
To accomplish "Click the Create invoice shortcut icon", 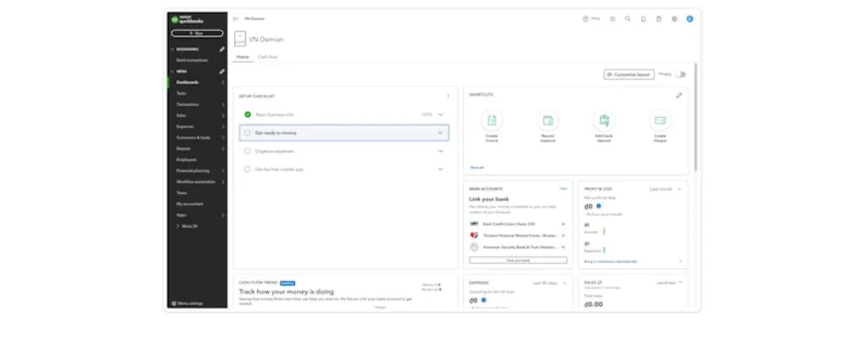I will 492,120.
